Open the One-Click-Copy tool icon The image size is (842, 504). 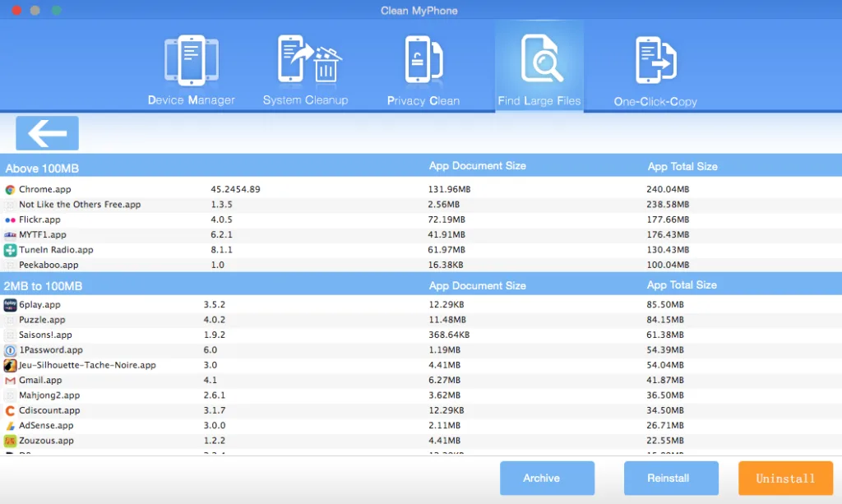[655, 60]
